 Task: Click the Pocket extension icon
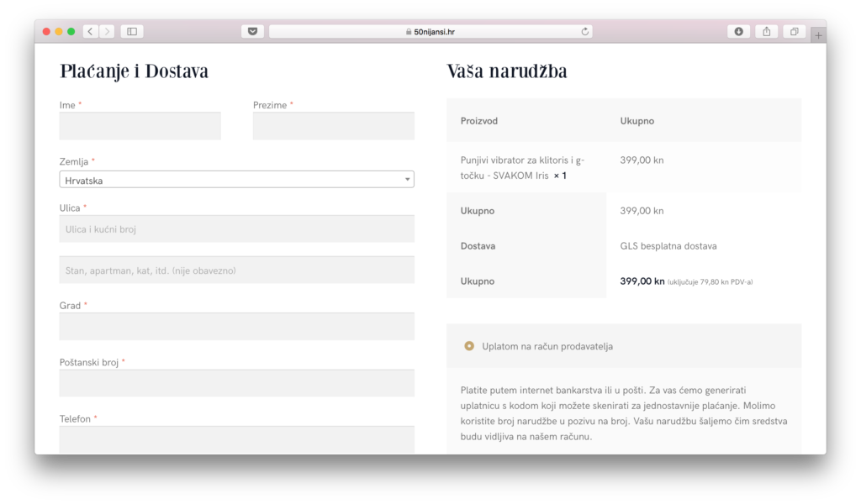tap(252, 32)
